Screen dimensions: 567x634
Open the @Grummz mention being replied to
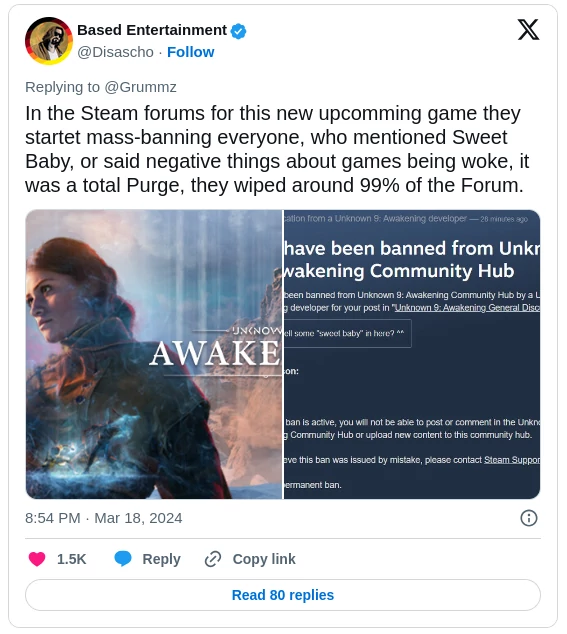(140, 87)
